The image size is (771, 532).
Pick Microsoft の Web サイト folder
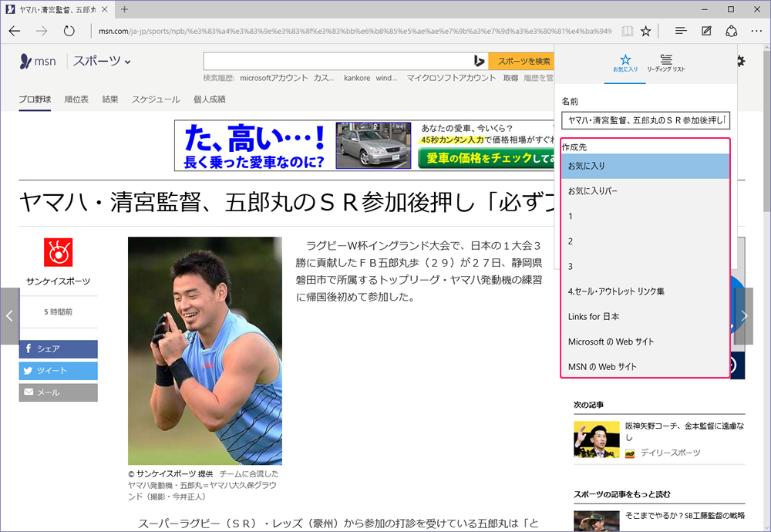click(645, 342)
